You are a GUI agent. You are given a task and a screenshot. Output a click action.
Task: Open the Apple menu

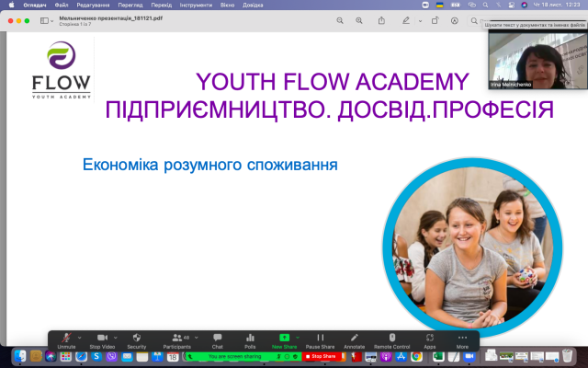pos(11,5)
